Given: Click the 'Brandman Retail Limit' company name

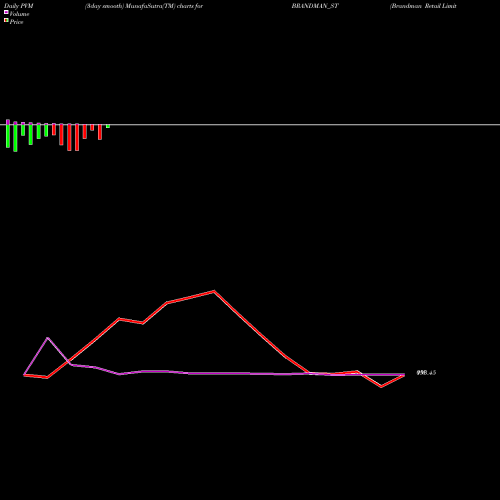Looking at the screenshot, I should [423, 6].
